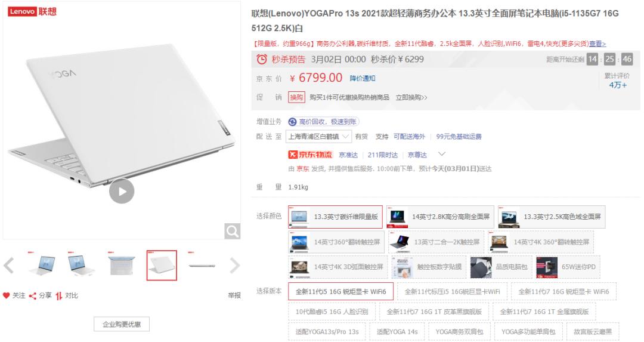Click the 企业购更优惠 button
The image size is (644, 342).
(122, 324)
